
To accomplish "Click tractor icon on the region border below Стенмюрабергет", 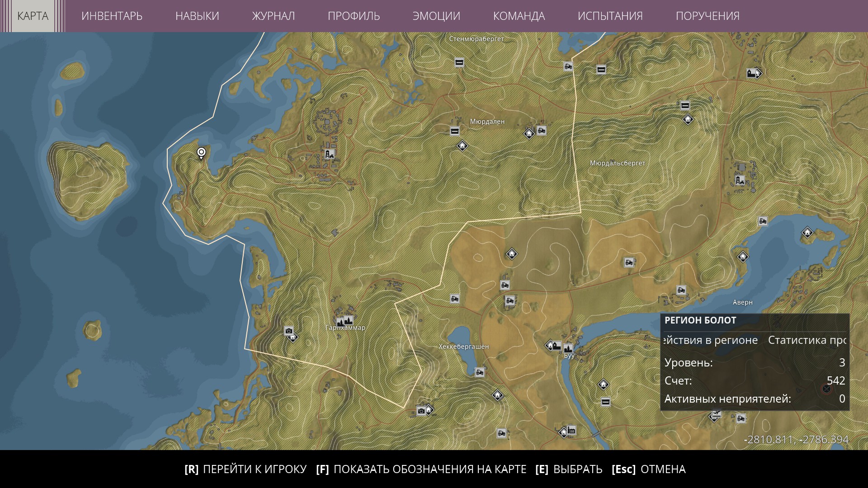I will [x=568, y=67].
